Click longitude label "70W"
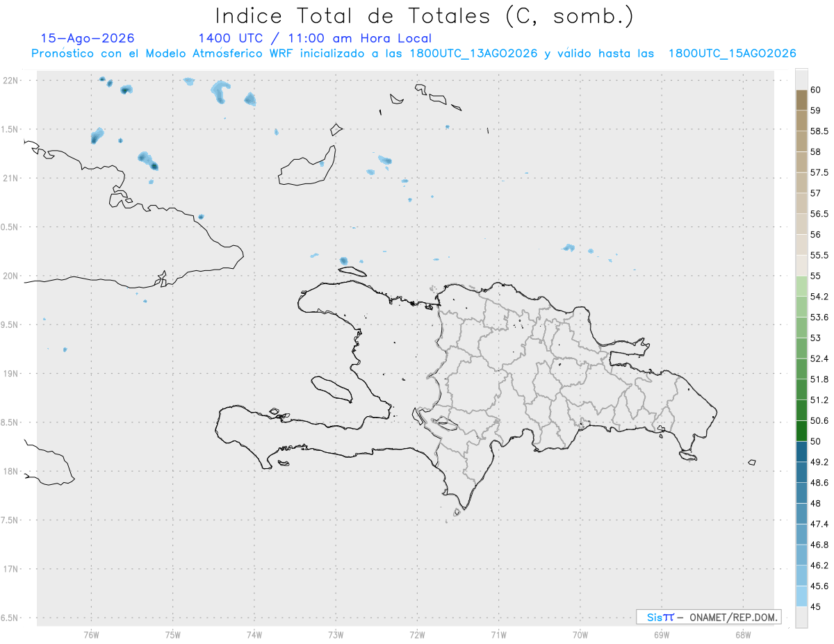The width and height of the screenshot is (834, 644). (x=580, y=634)
